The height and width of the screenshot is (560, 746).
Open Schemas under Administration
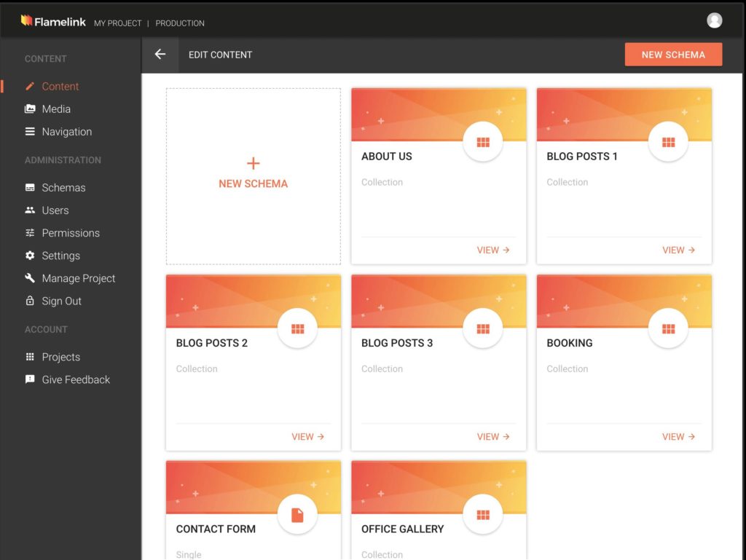point(64,187)
